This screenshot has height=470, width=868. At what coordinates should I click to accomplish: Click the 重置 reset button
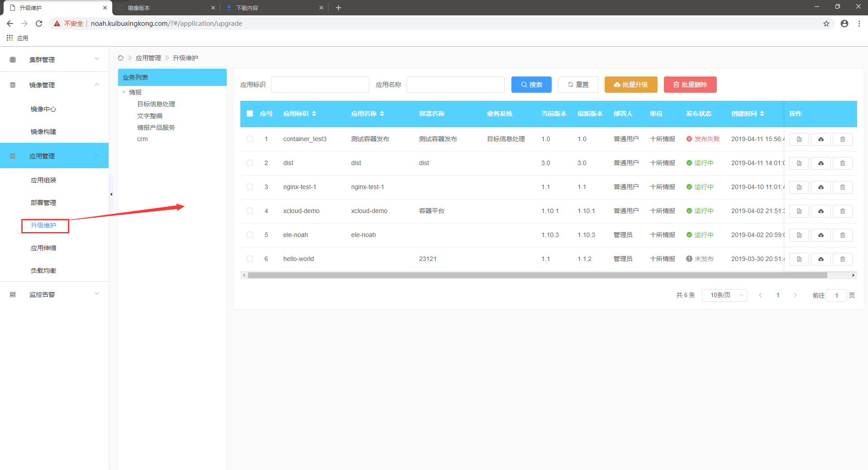578,85
